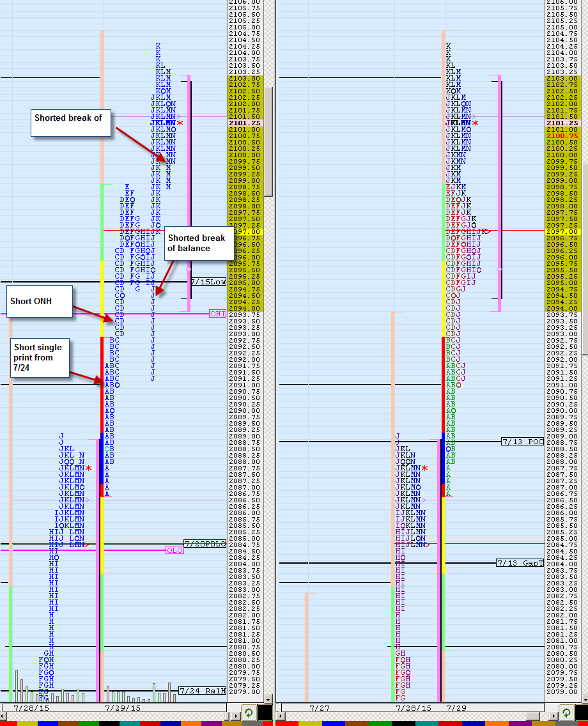Pick the green swatch under the left chart
The height and width of the screenshot is (726, 588).
88,723
